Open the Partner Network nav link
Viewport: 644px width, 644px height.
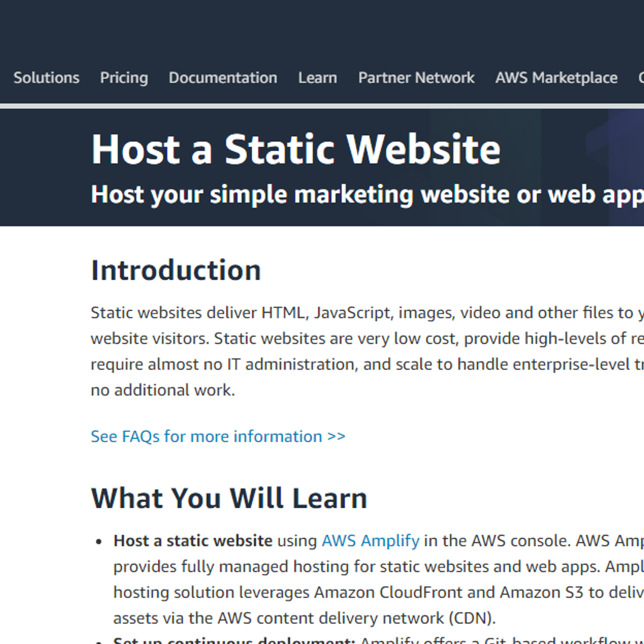click(x=416, y=78)
